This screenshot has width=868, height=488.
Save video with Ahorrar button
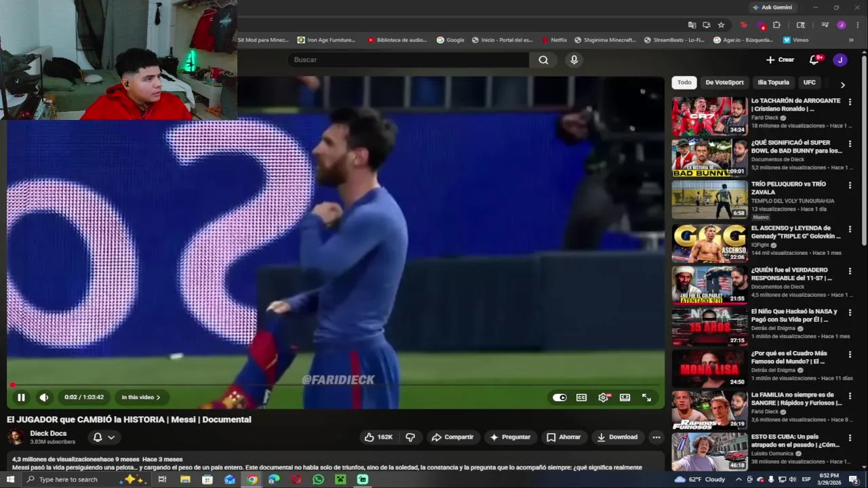(564, 437)
